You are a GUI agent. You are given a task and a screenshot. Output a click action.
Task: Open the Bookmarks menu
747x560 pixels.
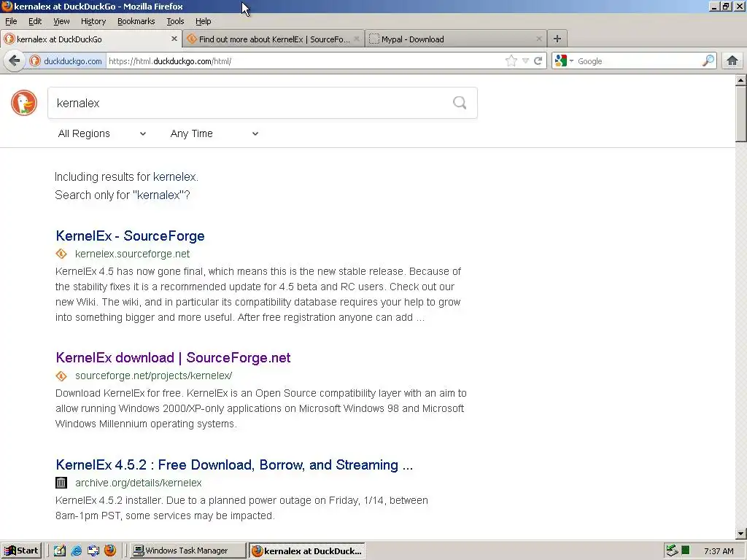click(136, 21)
